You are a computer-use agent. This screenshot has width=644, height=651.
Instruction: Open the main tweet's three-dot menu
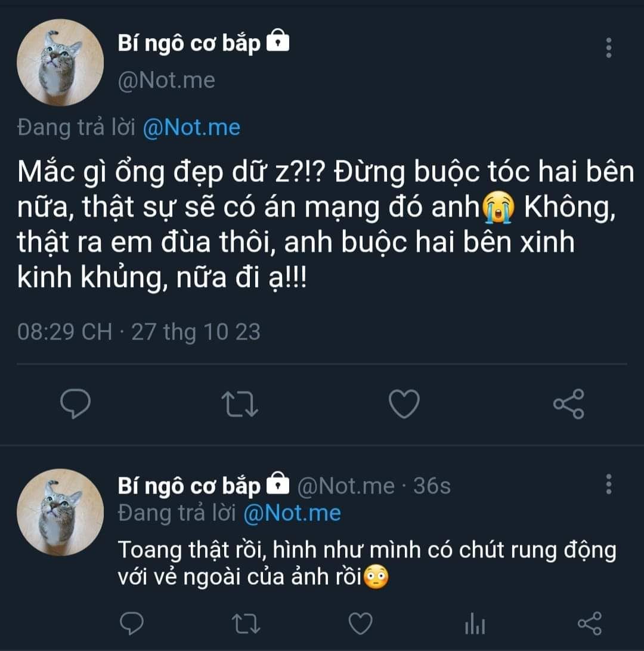608,48
